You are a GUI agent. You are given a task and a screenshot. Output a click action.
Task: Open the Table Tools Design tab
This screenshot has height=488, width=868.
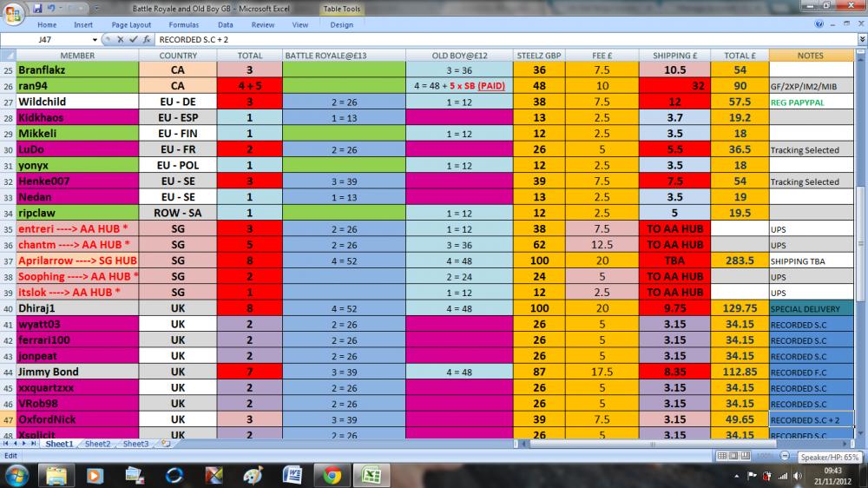[341, 25]
